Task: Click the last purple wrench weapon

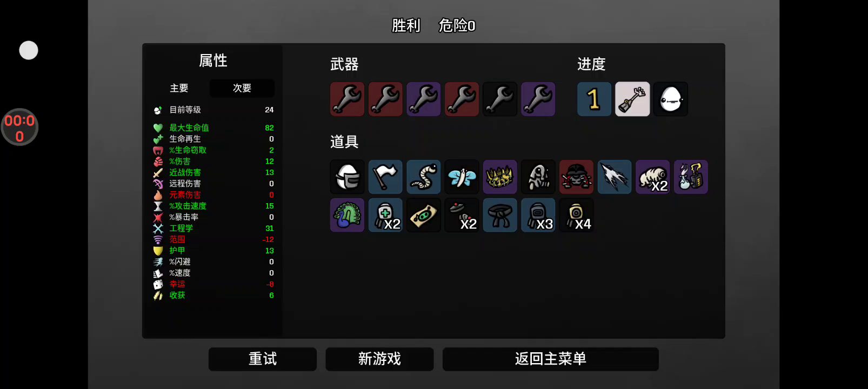Action: [538, 99]
